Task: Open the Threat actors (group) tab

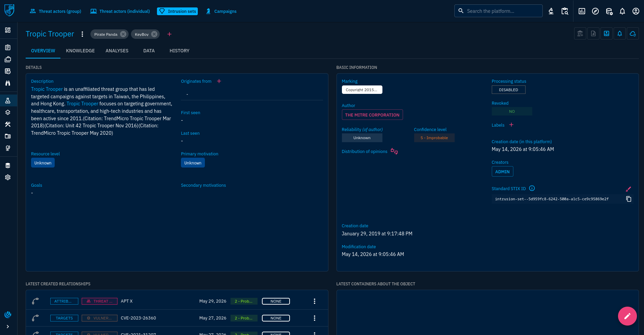Action: tap(56, 11)
